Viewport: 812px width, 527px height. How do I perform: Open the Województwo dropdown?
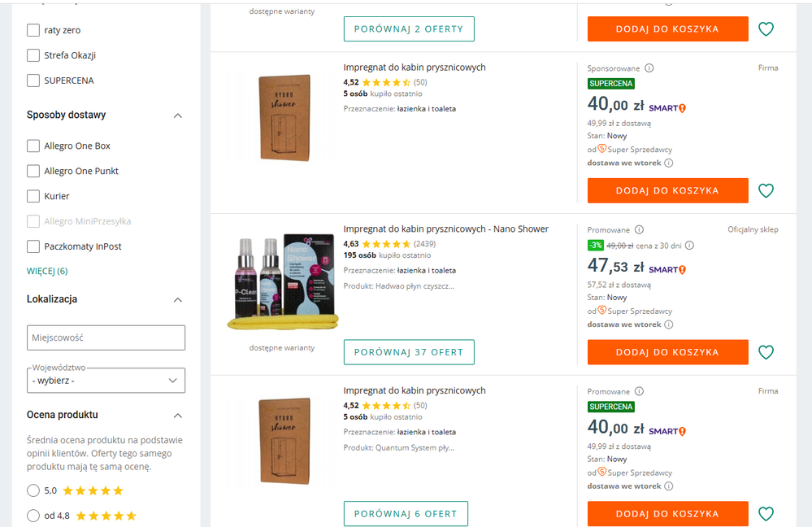106,381
